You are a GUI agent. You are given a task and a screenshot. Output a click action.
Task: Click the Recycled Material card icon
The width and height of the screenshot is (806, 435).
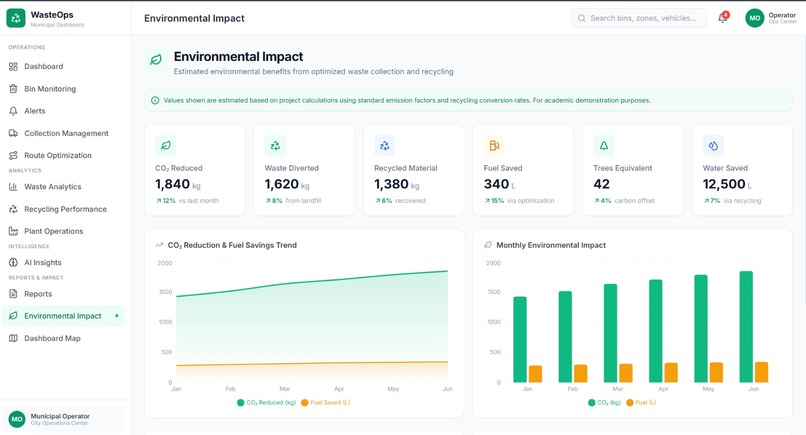pos(384,146)
